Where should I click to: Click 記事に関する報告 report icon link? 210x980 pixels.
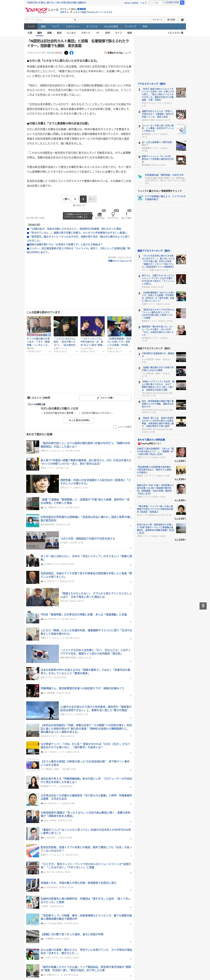[36, 218]
